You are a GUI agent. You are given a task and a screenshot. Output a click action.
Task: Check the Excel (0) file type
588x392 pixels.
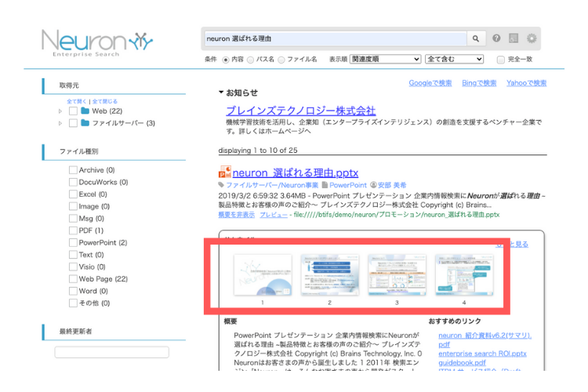click(73, 194)
